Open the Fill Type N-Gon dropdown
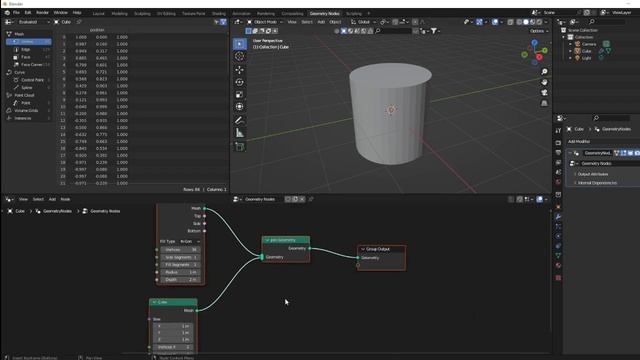640x360 pixels. 190,242
